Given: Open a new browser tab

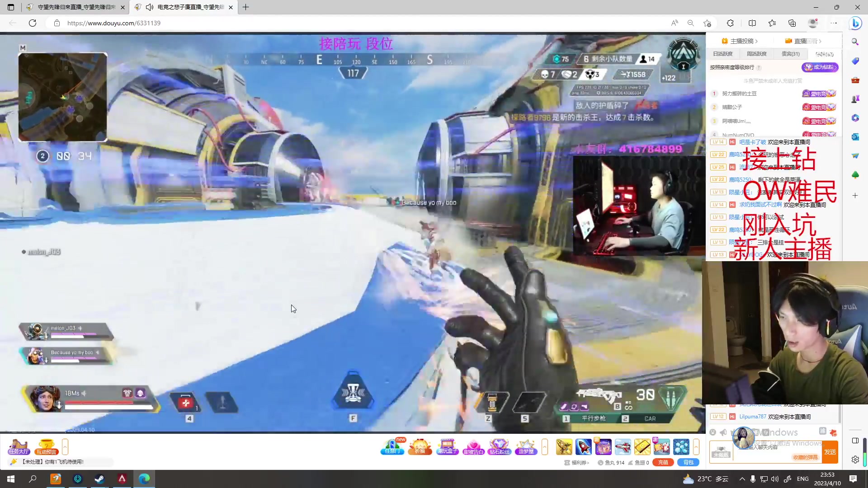Looking at the screenshot, I should (x=245, y=7).
